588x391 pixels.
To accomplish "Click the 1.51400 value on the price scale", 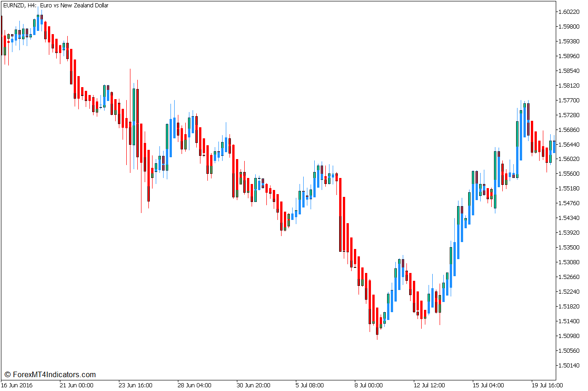I will (570, 321).
